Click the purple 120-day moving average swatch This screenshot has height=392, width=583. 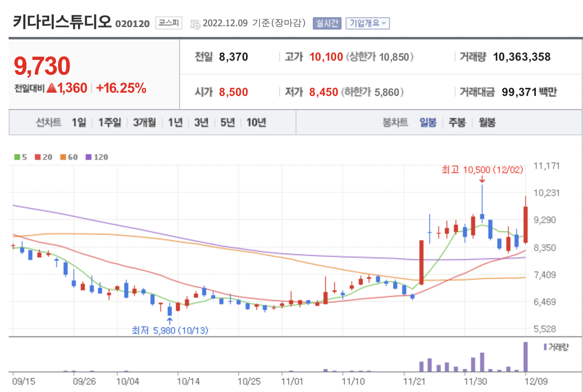pyautogui.click(x=89, y=157)
